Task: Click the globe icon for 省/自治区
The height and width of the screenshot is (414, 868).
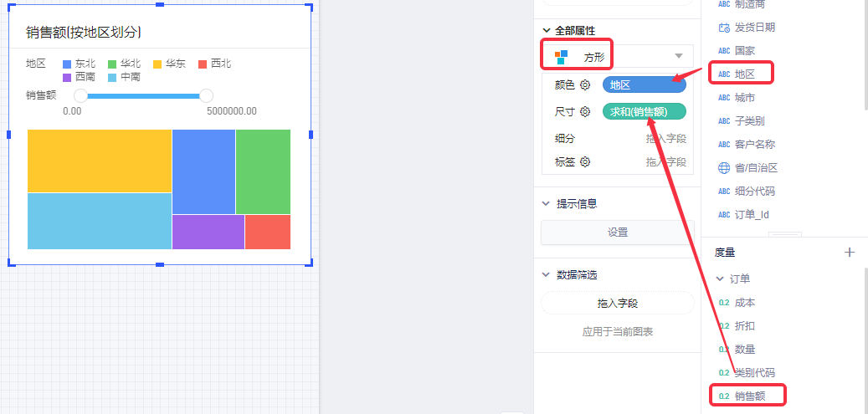Action: click(x=724, y=168)
